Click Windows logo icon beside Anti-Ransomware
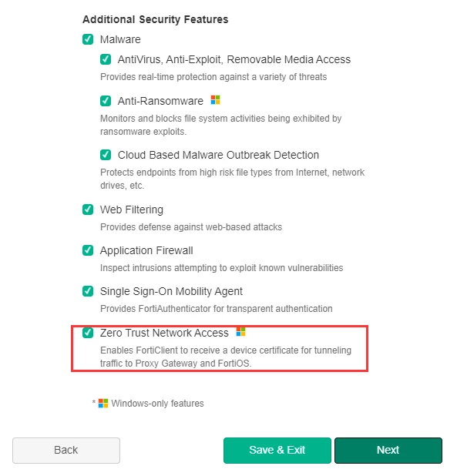 tap(215, 100)
